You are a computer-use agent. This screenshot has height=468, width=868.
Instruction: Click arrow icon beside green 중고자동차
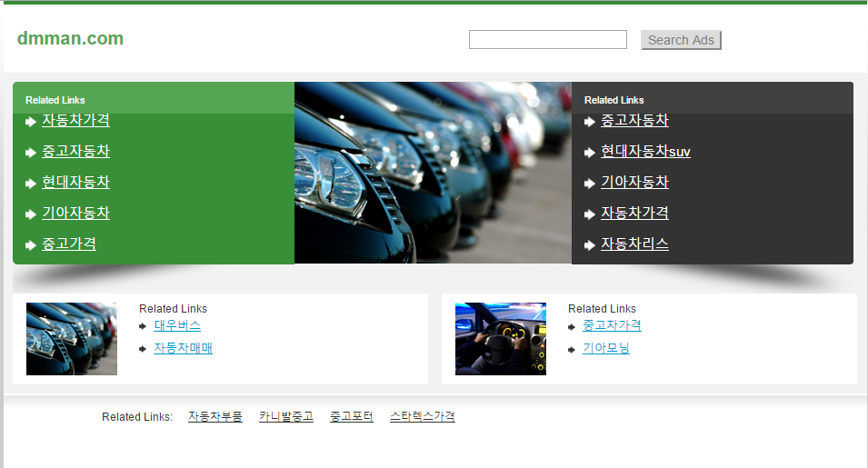(x=30, y=153)
